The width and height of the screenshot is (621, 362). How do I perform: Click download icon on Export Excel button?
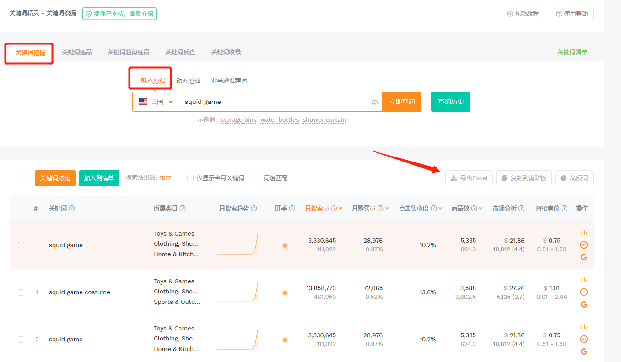click(454, 178)
